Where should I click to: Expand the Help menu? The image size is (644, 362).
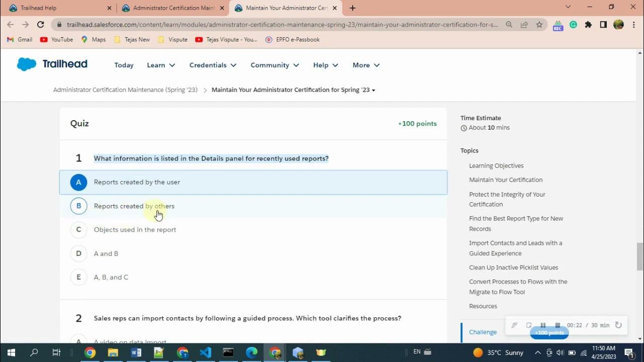click(326, 65)
